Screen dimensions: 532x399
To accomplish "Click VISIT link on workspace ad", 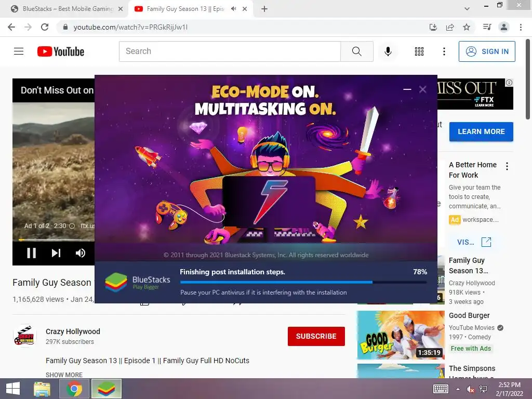I will coord(474,242).
